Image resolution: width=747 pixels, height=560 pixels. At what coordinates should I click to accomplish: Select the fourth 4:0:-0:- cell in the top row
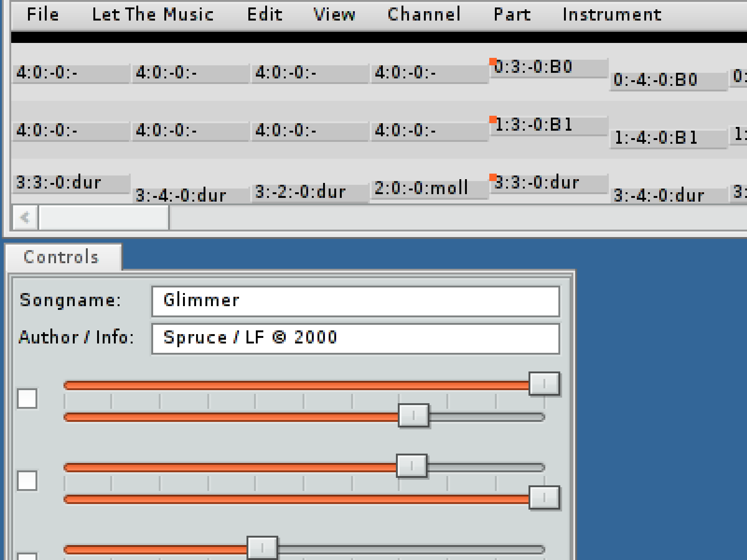click(430, 73)
